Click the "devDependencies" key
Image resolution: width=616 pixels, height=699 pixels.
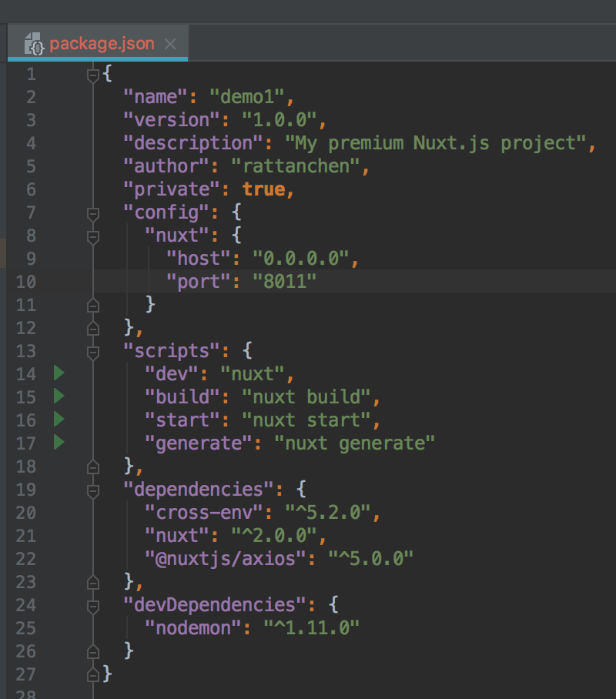click(x=215, y=605)
